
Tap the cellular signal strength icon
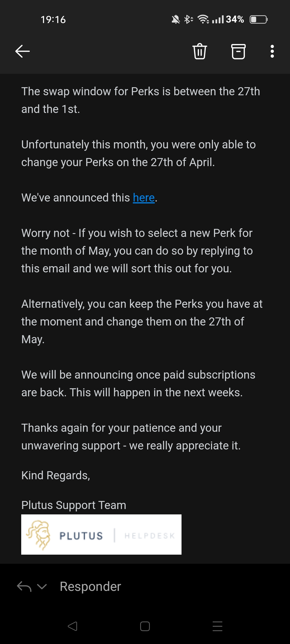click(218, 20)
